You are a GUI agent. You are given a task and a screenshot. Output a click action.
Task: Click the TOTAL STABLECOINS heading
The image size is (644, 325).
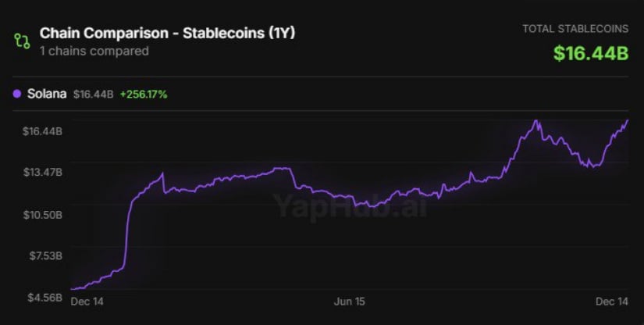(x=575, y=29)
